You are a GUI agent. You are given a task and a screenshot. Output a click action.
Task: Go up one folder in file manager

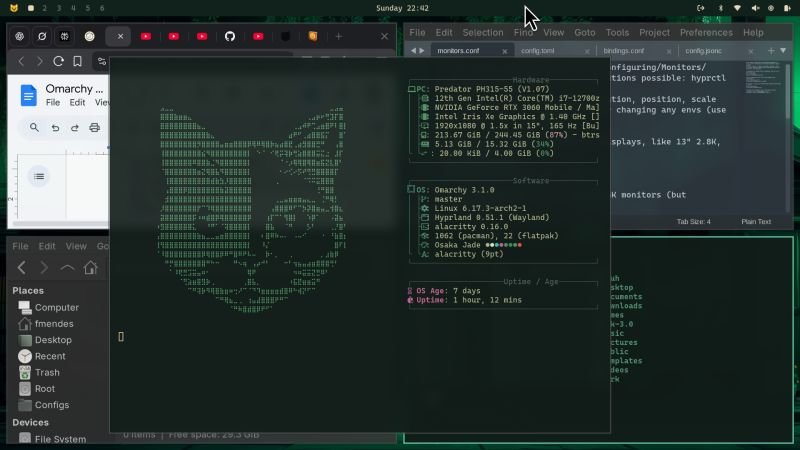click(67, 267)
